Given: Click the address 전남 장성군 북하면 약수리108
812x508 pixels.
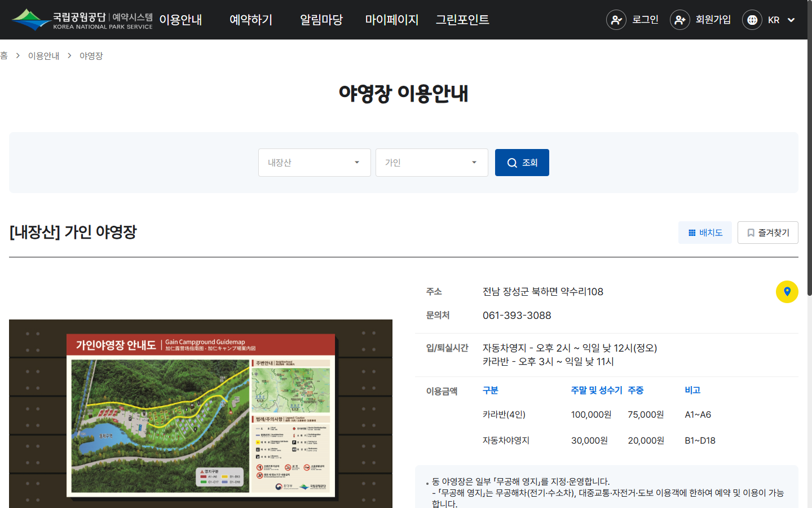Looking at the screenshot, I should 543,292.
